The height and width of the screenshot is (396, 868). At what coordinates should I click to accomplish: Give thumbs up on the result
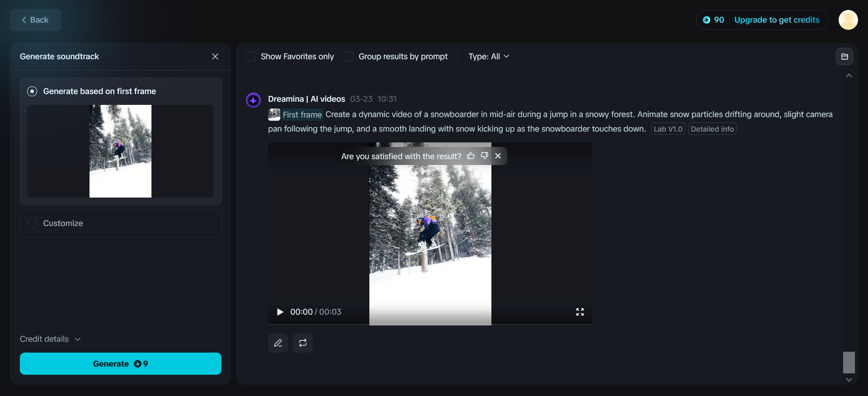[x=471, y=156]
